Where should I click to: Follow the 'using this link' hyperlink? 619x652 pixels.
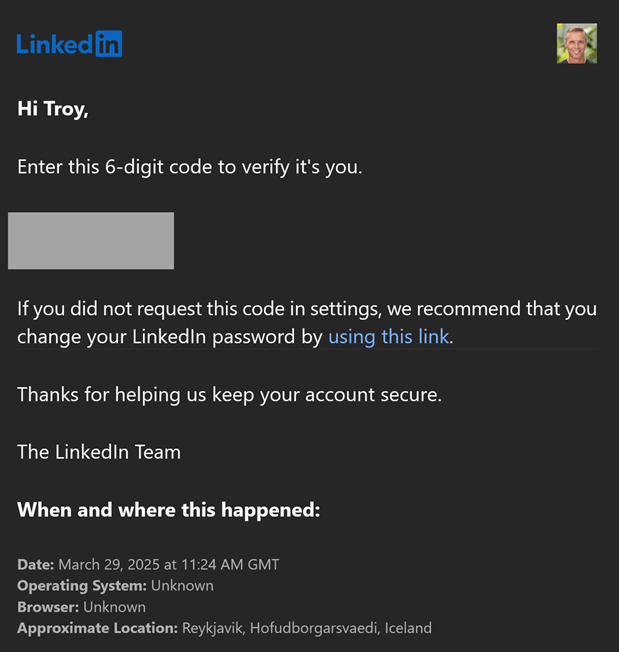tap(388, 337)
